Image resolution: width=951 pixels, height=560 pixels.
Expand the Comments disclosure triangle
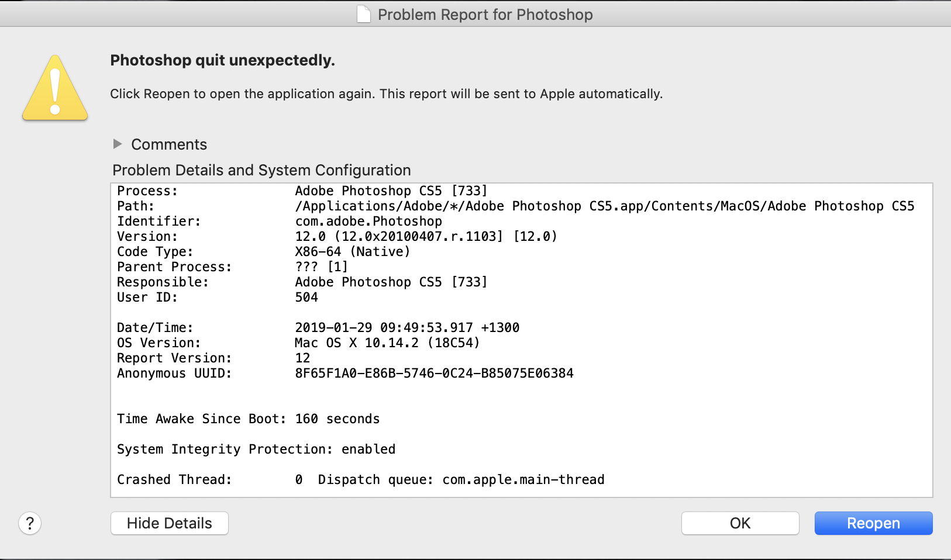[x=118, y=144]
